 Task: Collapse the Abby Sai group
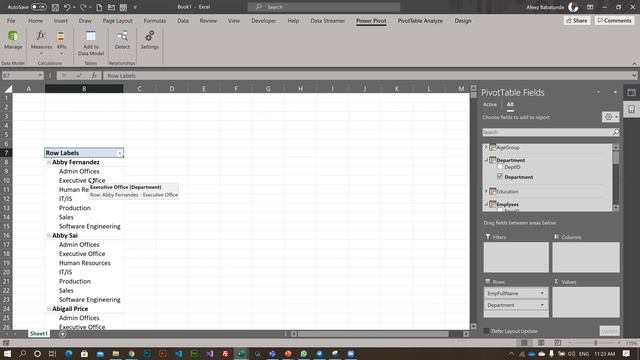pos(49,236)
